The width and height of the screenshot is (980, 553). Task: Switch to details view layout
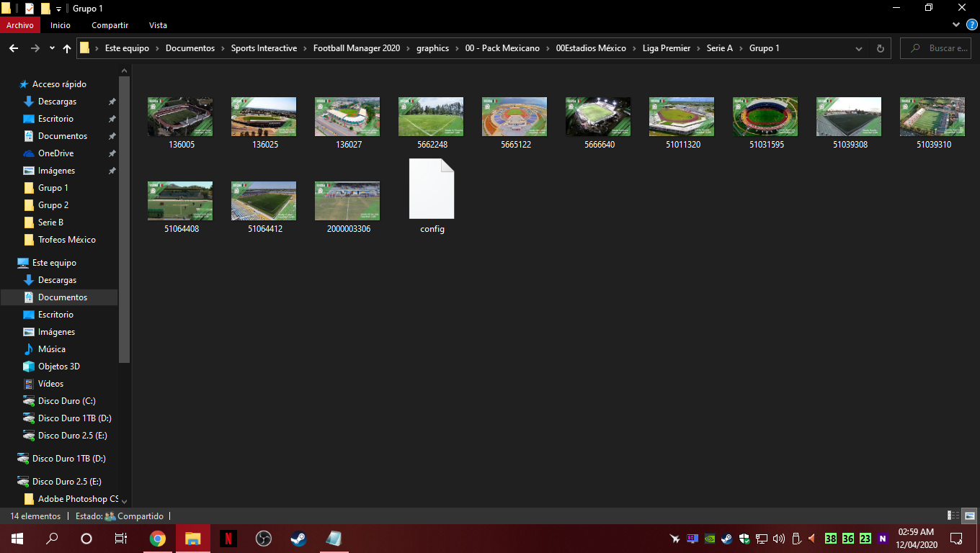(953, 516)
